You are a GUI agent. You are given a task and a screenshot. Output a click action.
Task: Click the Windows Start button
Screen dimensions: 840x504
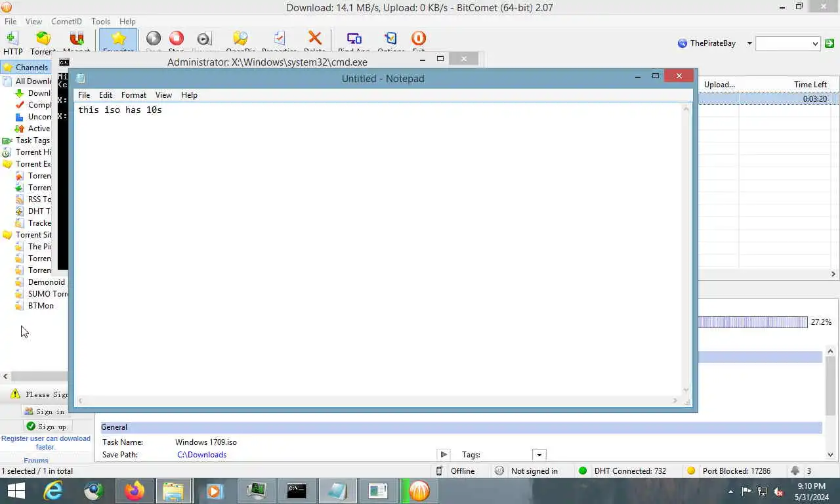[16, 491]
